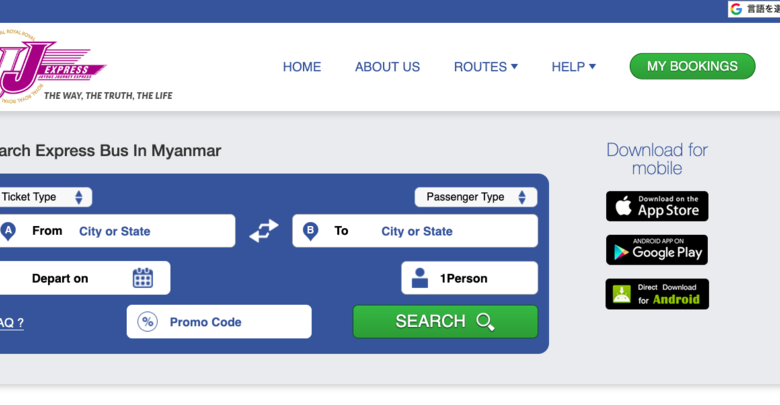
Task: Expand the Passenger Type dropdown
Action: (476, 197)
